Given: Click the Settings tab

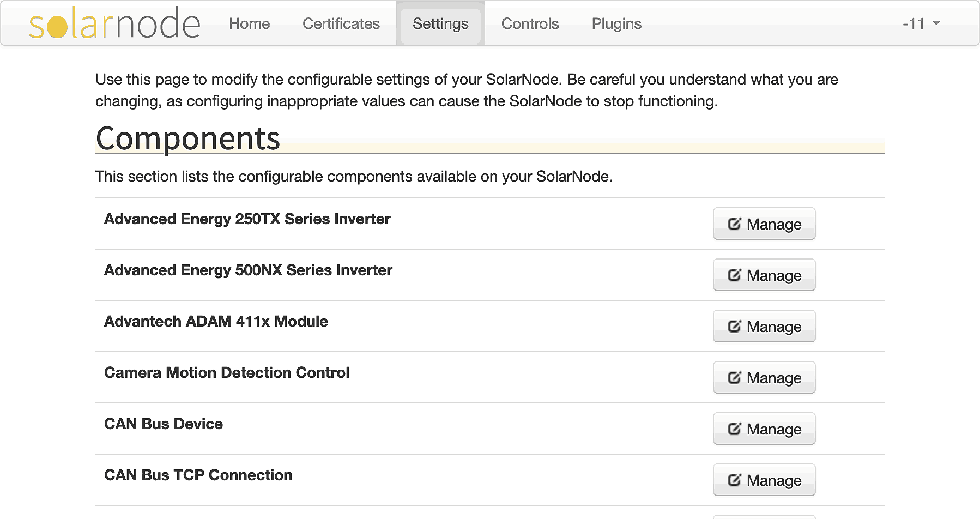Looking at the screenshot, I should (440, 23).
